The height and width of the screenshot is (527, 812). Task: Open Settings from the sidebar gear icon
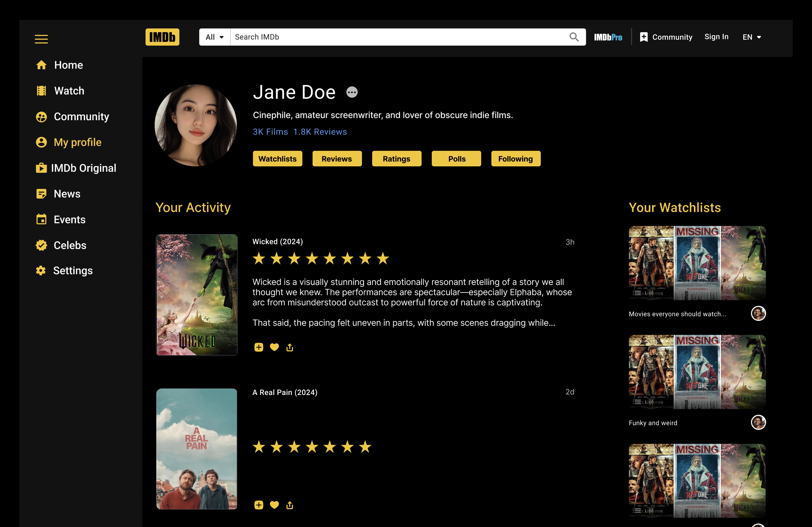click(x=41, y=270)
